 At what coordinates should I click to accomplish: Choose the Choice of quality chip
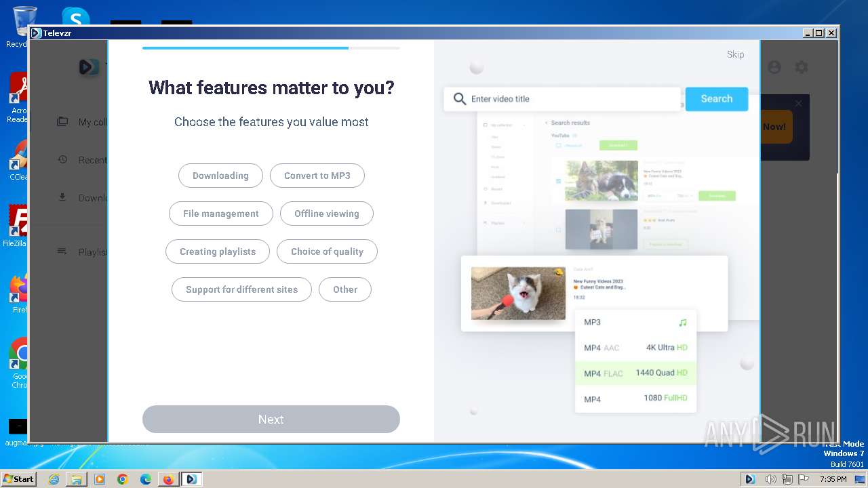(327, 251)
